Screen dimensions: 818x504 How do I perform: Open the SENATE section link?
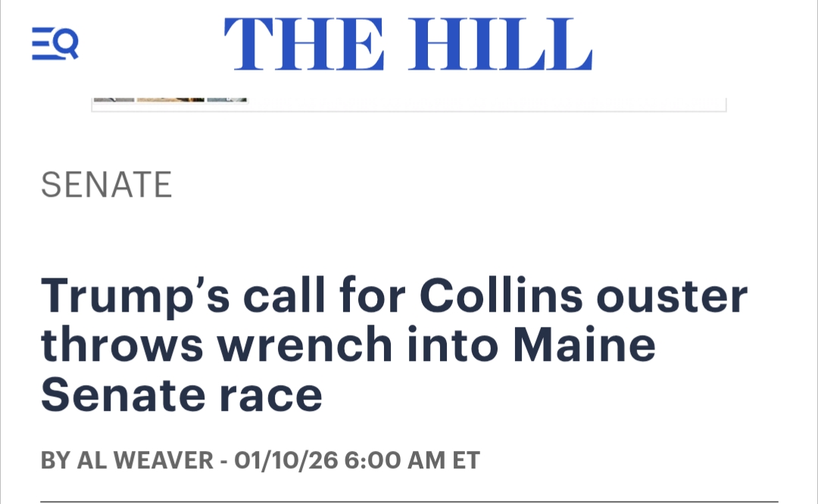(x=107, y=185)
